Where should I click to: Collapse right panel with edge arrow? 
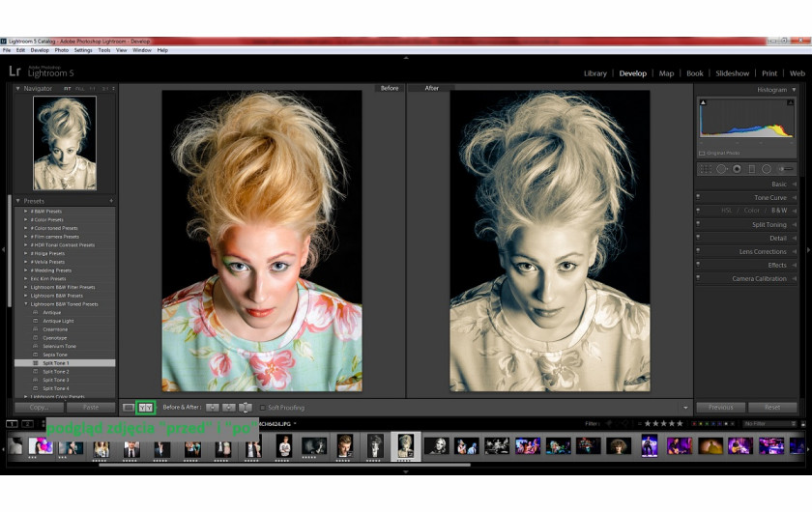[808, 250]
